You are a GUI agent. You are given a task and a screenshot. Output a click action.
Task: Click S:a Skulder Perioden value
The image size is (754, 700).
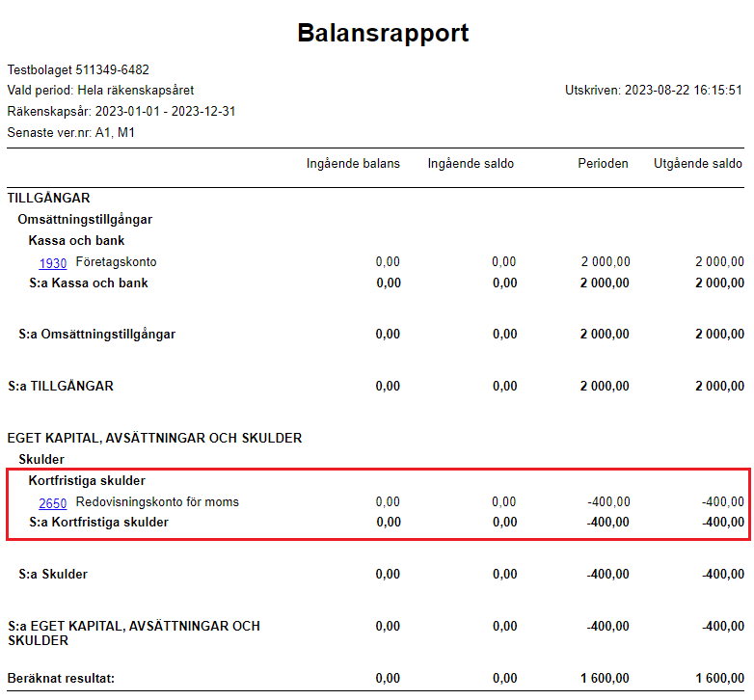[607, 574]
